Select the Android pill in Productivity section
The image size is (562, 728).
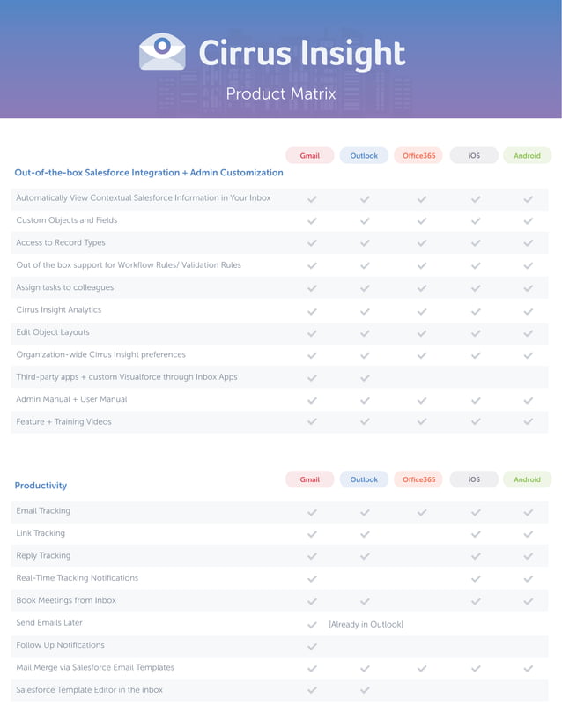coord(527,479)
